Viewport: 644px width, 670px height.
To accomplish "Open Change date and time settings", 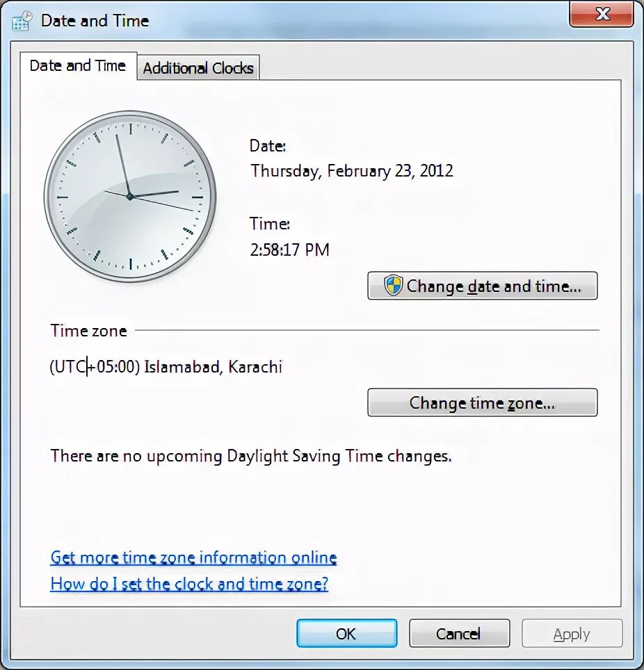I will (x=483, y=286).
